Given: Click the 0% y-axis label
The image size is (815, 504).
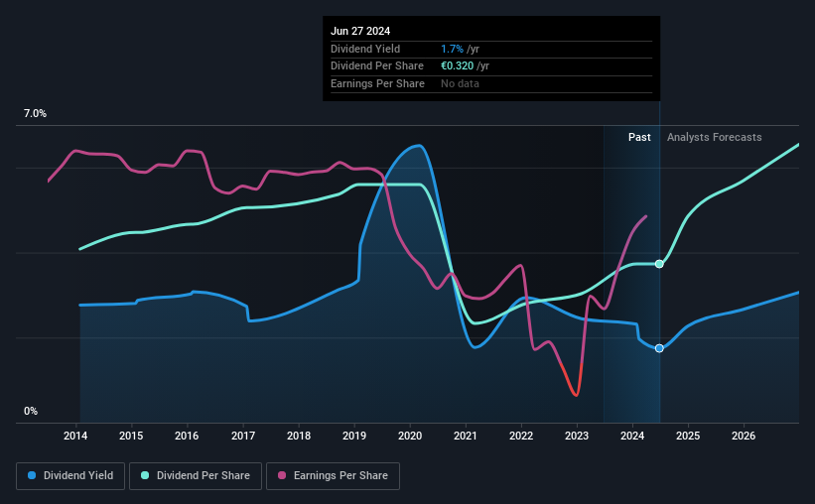Looking at the screenshot, I should pos(31,411).
